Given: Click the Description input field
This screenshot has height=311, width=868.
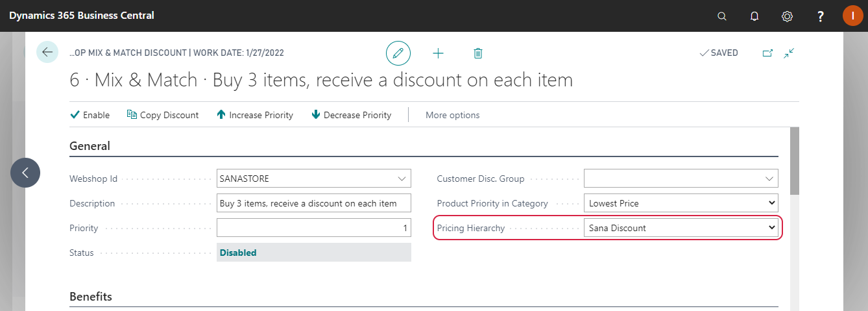Looking at the screenshot, I should (314, 203).
